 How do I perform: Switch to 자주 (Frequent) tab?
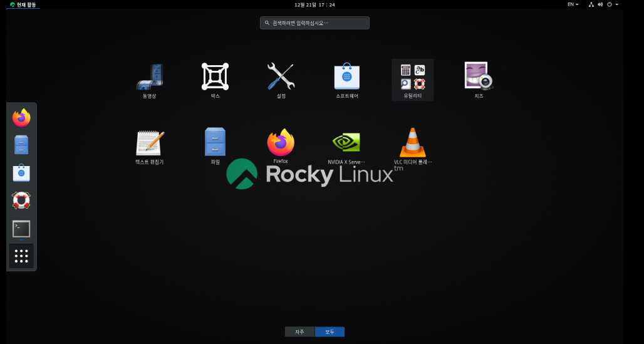coord(300,331)
